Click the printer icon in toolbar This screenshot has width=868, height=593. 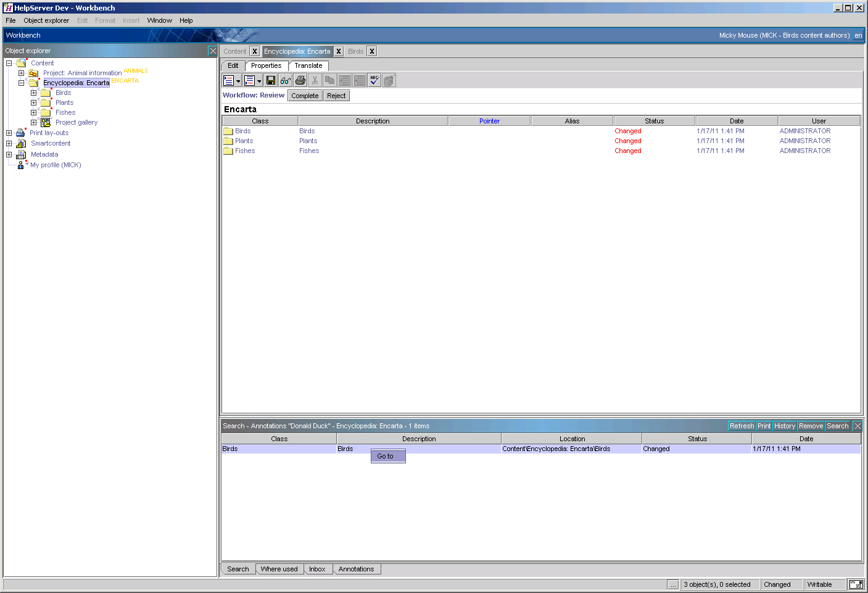click(x=300, y=80)
